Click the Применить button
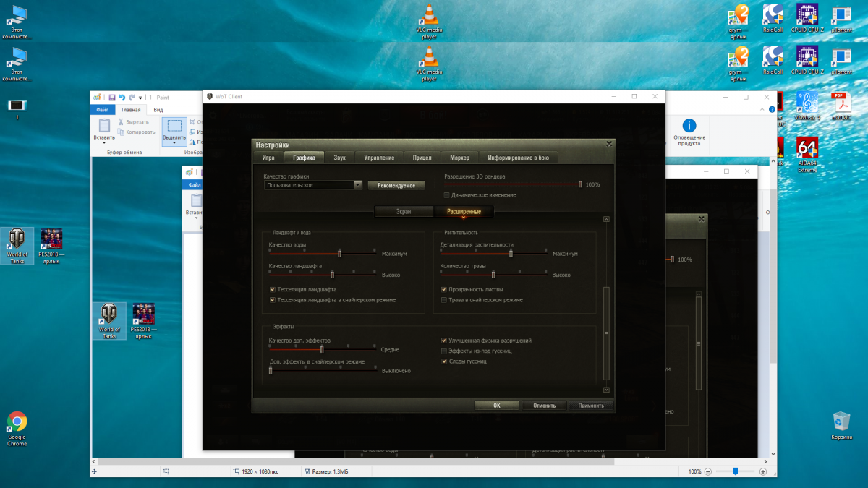This screenshot has height=488, width=868. 591,406
